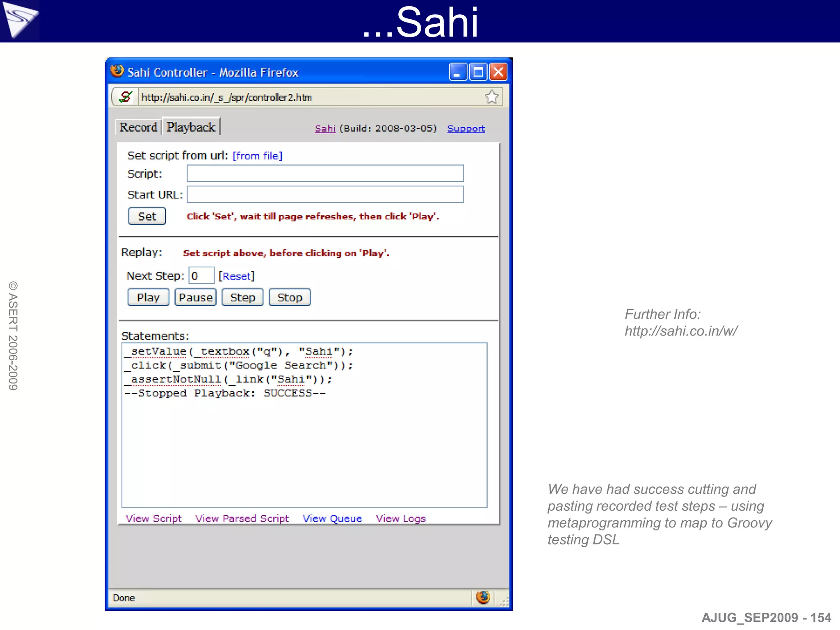This screenshot has width=840, height=630.
Task: Click the Sahi site icon in address bar
Action: 126,97
